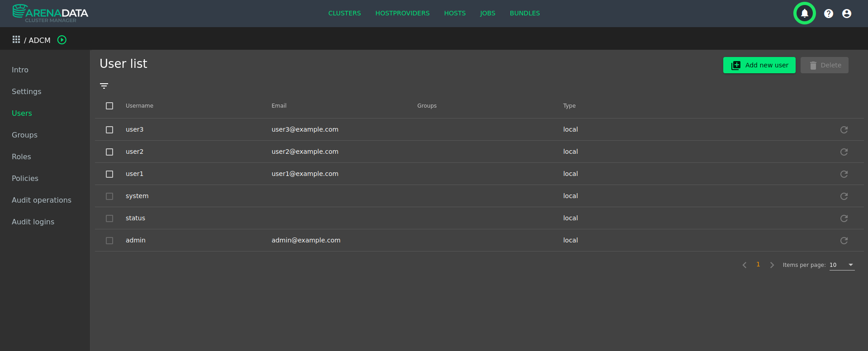Click the Email column header

[279, 106]
